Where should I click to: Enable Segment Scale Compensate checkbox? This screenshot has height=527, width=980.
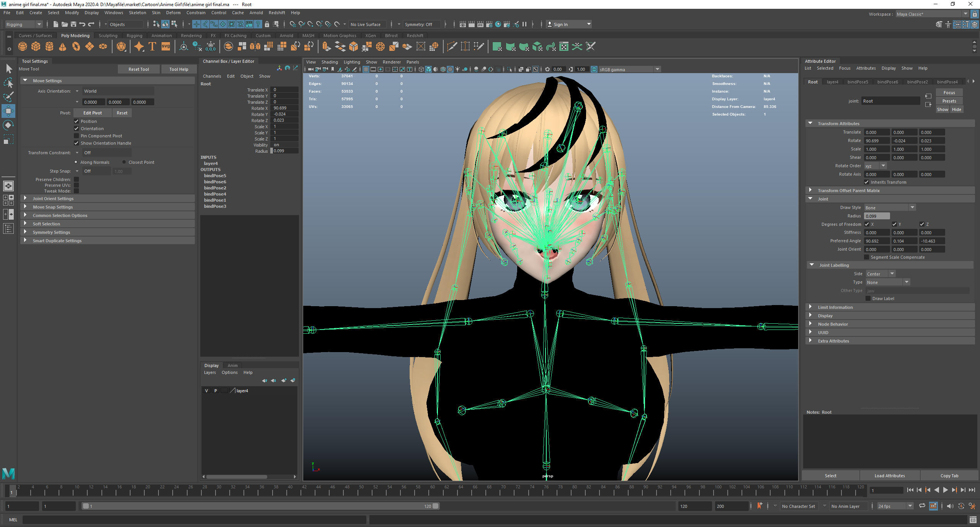(867, 257)
